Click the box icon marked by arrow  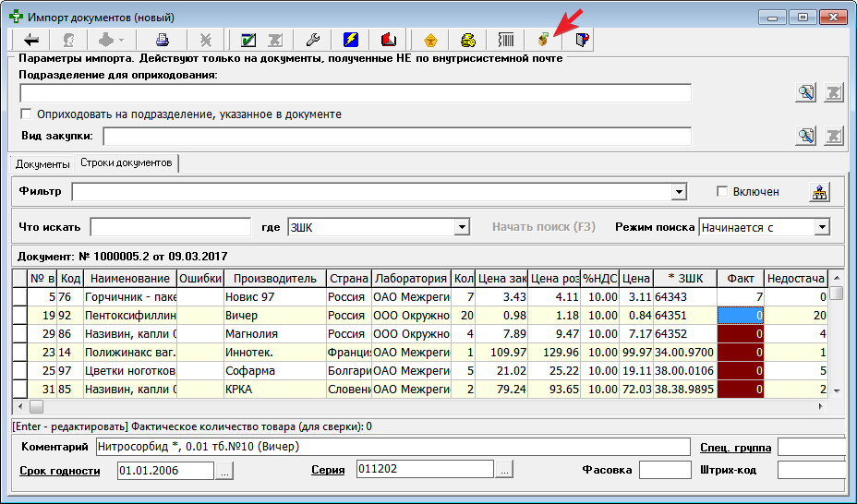[544, 40]
